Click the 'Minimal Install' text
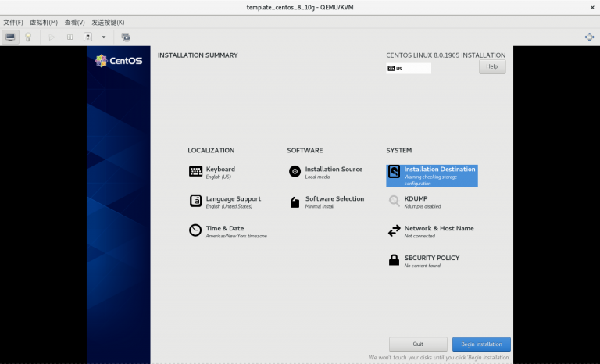This screenshot has width=600, height=364. pyautogui.click(x=320, y=206)
